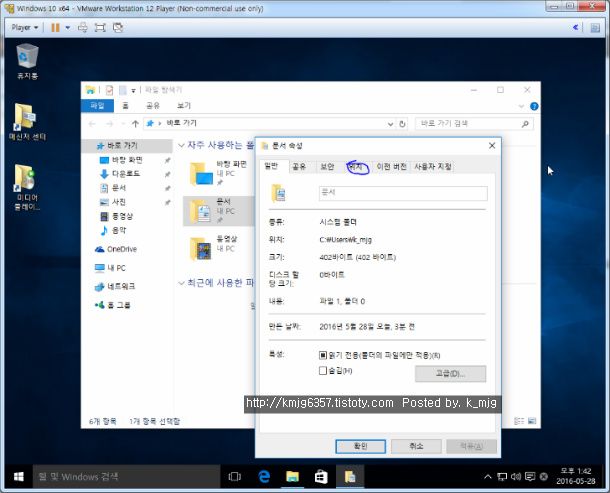Click Cancel in the properties dialog
This screenshot has width=610, height=493.
(416, 446)
